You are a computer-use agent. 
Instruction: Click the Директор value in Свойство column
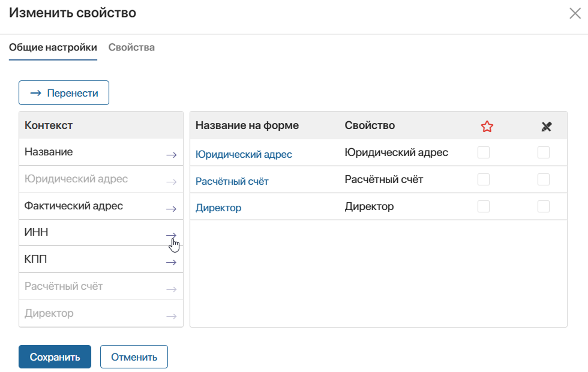pos(369,206)
